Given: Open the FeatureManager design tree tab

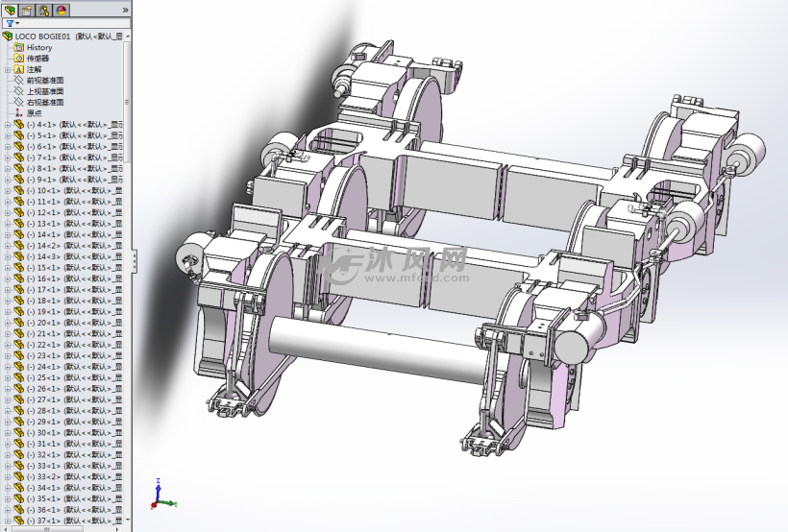Looking at the screenshot, I should [10, 9].
